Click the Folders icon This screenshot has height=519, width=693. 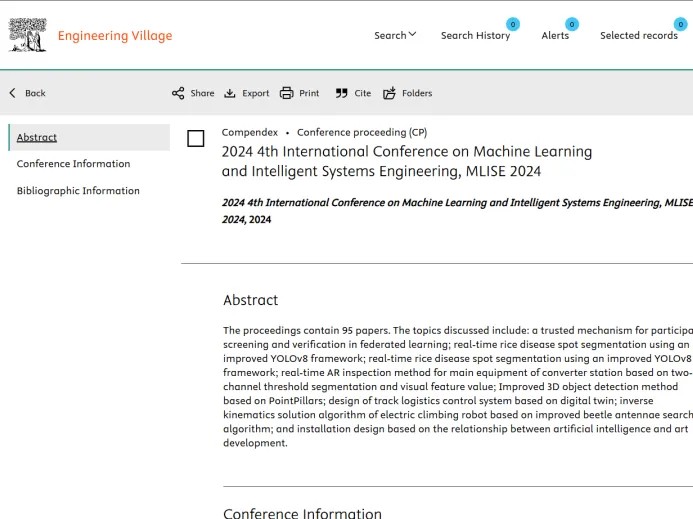[390, 93]
